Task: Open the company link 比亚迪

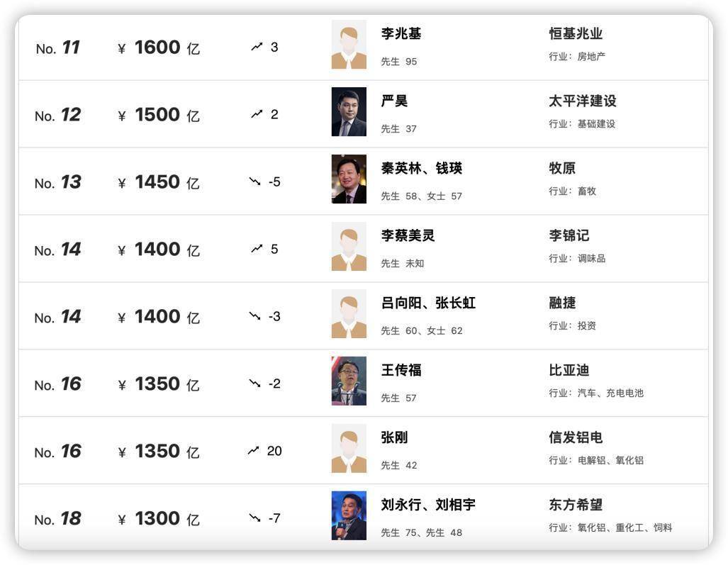Action: click(569, 370)
